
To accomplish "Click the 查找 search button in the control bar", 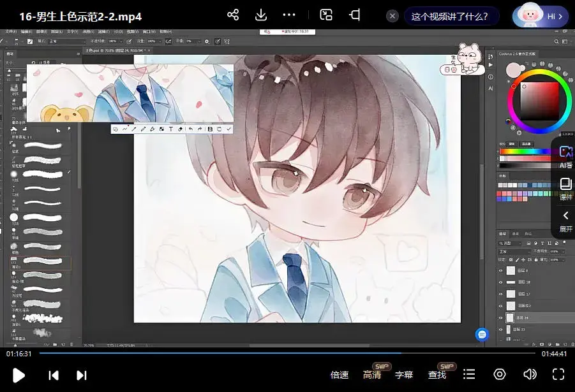I will pyautogui.click(x=437, y=375).
